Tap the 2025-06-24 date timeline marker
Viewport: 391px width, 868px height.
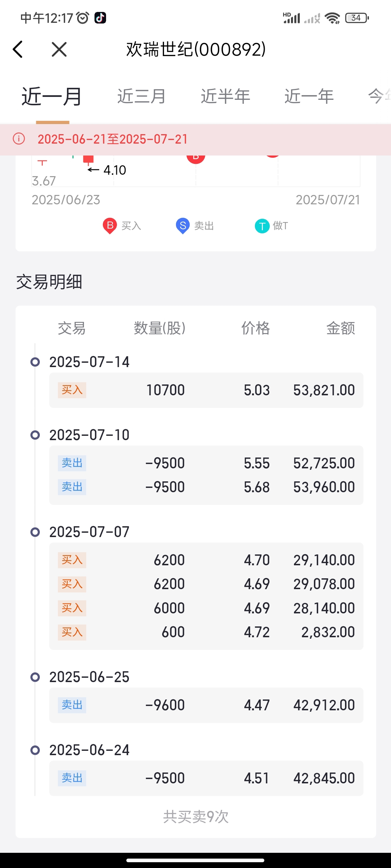[35, 750]
